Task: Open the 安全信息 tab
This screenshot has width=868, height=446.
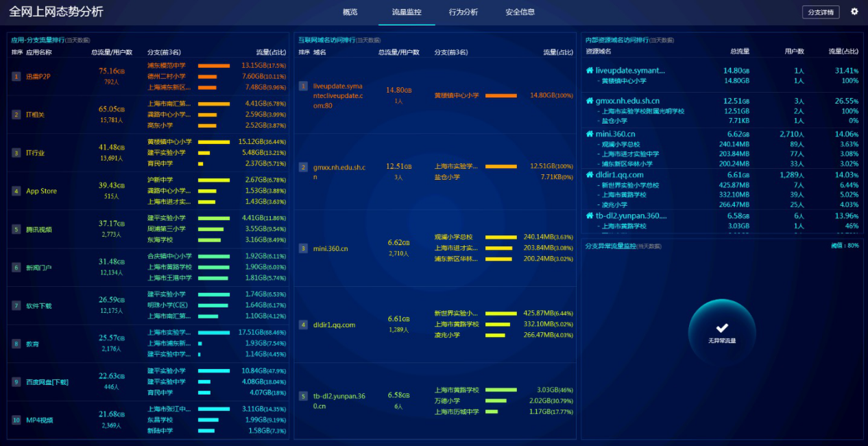Action: click(520, 12)
